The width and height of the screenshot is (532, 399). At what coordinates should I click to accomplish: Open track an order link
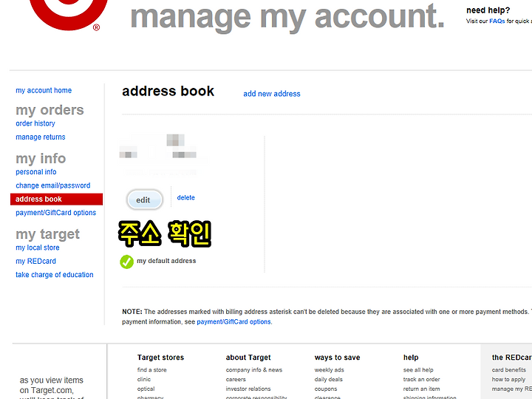click(x=421, y=379)
